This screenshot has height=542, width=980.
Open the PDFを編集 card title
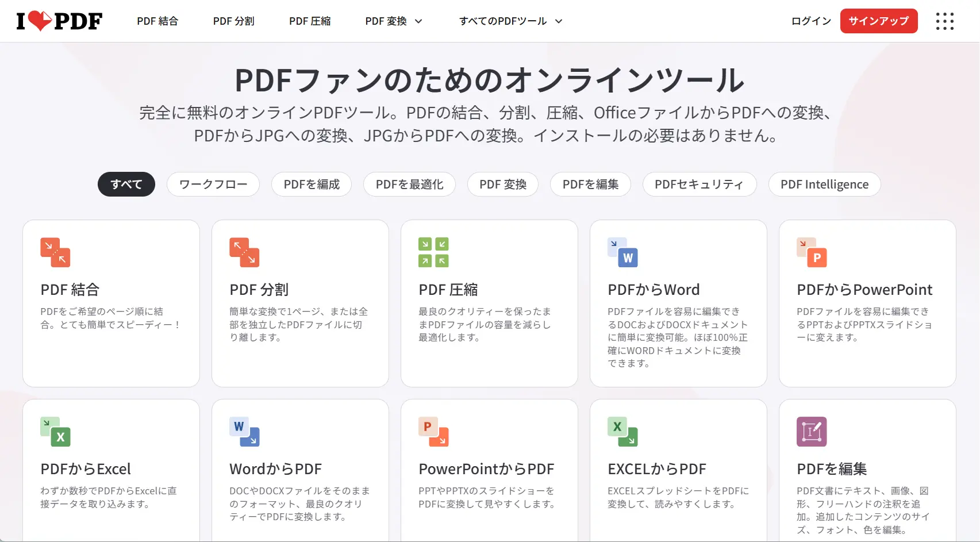(x=832, y=469)
